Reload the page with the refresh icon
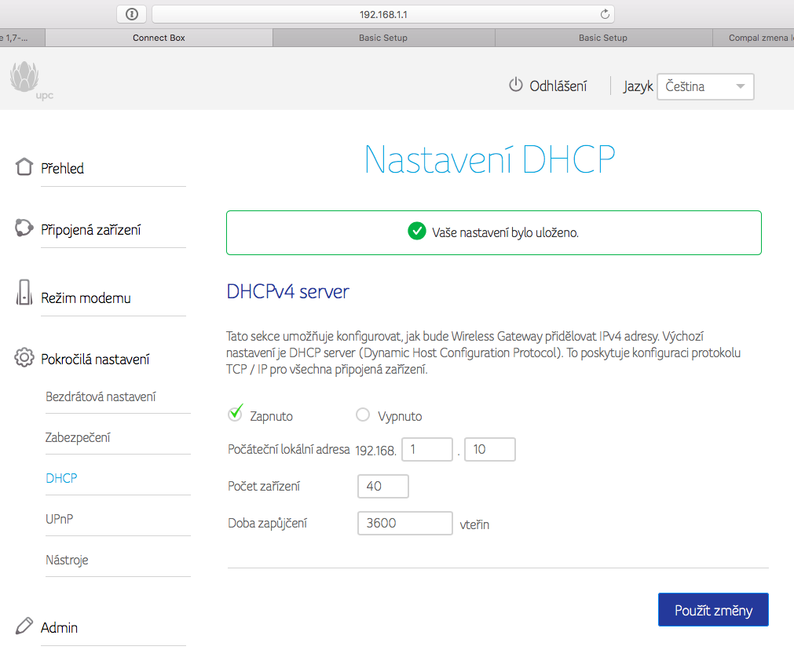Image resolution: width=794 pixels, height=672 pixels. 605,14
